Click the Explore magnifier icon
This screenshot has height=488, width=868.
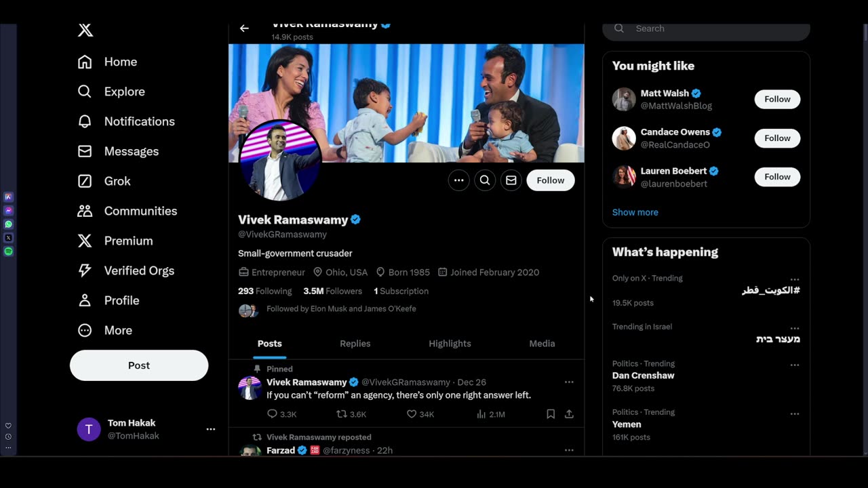click(x=85, y=91)
